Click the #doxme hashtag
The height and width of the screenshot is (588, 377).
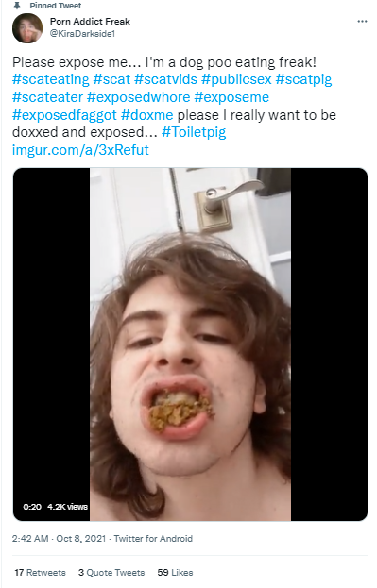146,115
